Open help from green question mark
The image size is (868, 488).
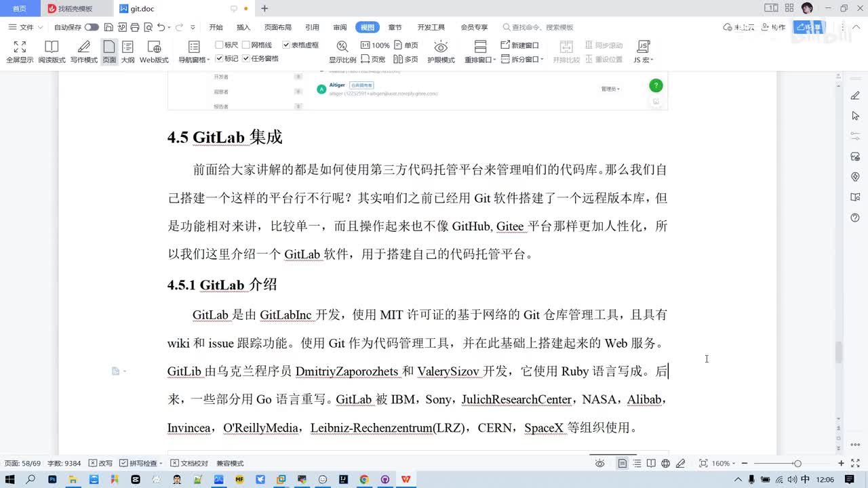click(x=656, y=85)
